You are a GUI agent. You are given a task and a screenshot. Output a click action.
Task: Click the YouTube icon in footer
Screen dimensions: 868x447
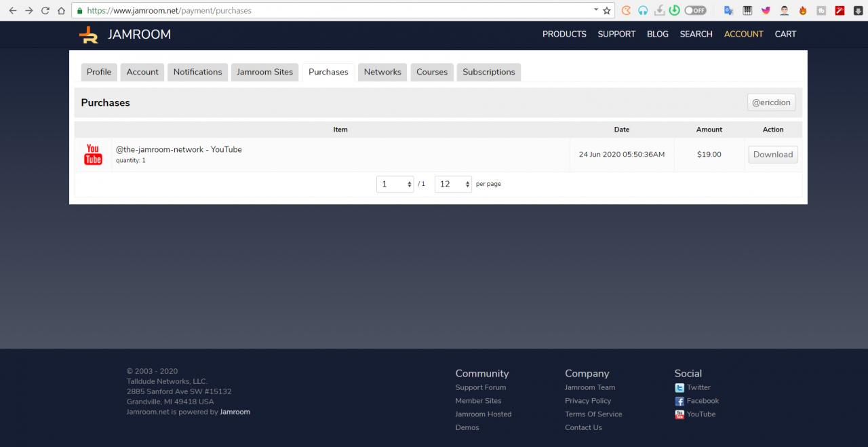pos(679,414)
